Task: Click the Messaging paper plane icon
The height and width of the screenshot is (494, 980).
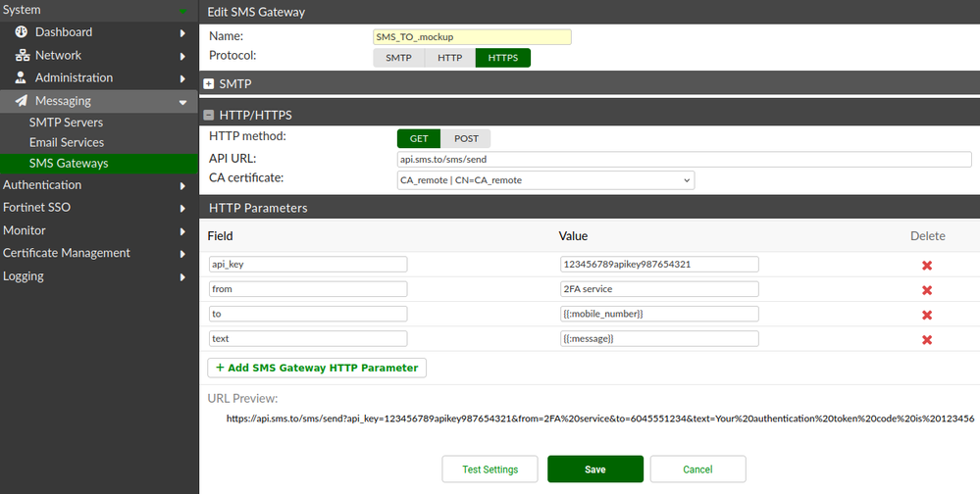Action: (x=22, y=101)
